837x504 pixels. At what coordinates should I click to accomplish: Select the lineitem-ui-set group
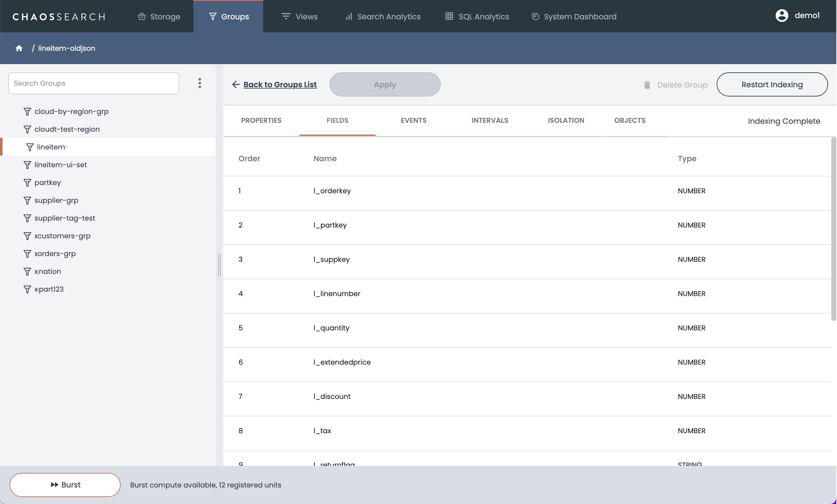click(60, 165)
